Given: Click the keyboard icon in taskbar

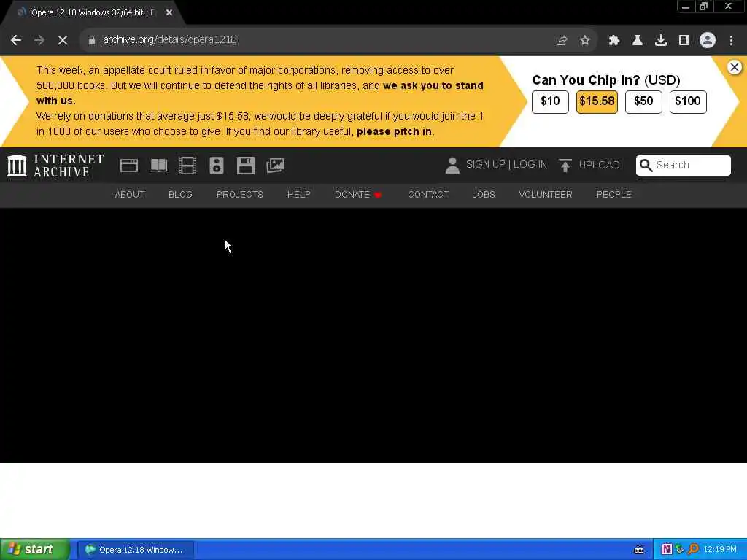Looking at the screenshot, I should tap(639, 550).
